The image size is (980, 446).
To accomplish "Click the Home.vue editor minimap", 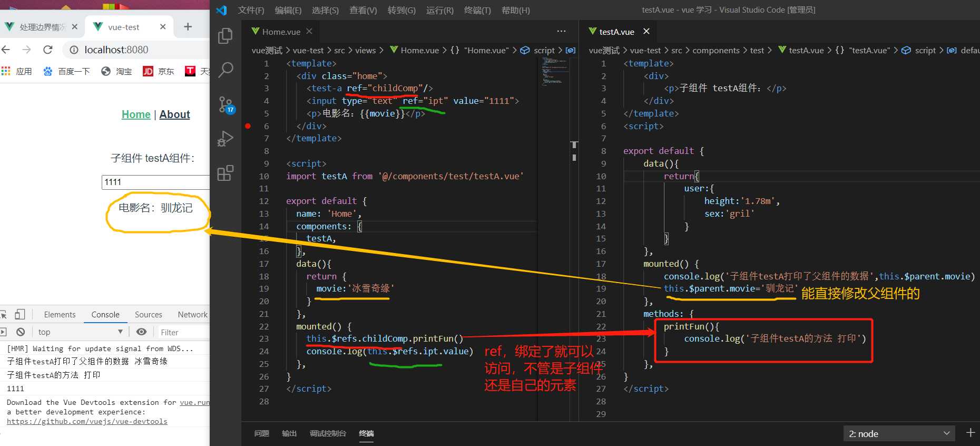I will [x=555, y=71].
